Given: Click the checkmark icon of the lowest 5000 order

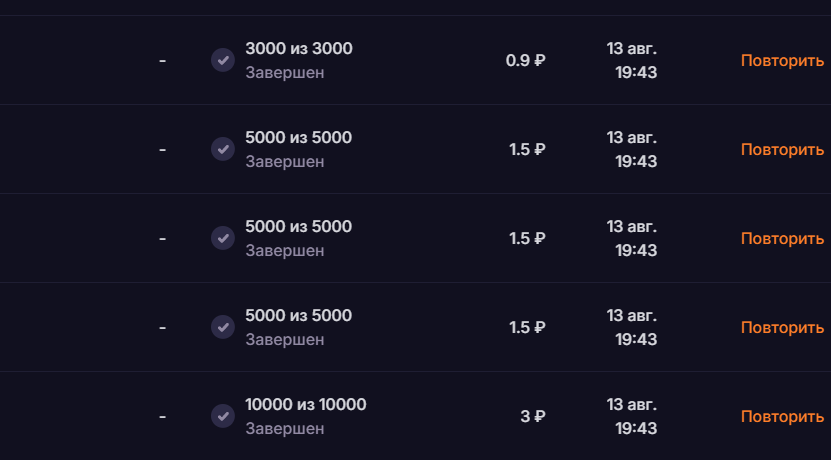Looking at the screenshot, I should click(x=223, y=327).
